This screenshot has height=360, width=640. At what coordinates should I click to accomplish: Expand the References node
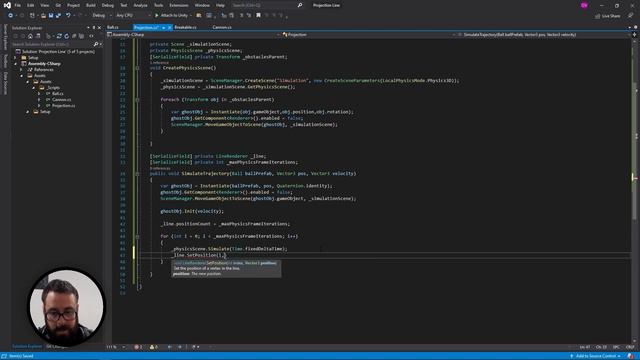click(21, 69)
